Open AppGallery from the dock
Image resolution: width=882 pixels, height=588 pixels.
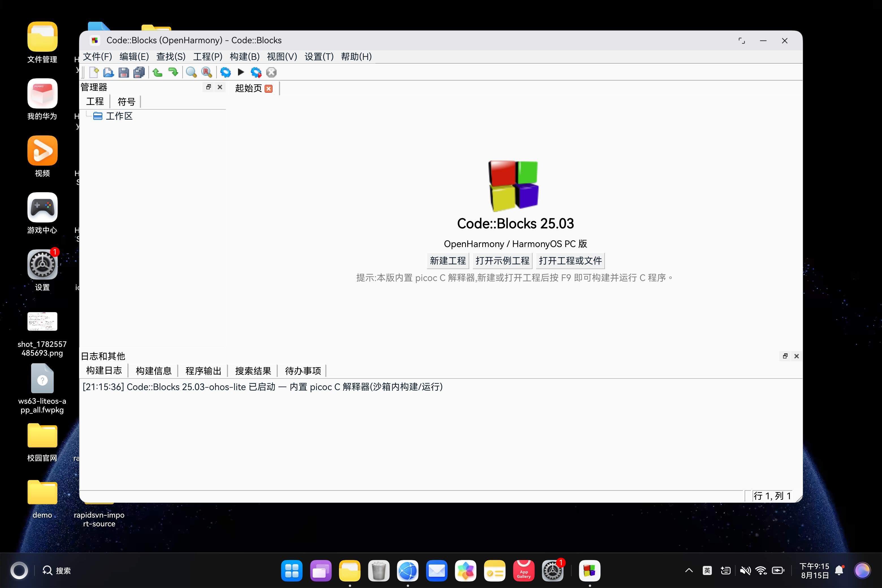[x=524, y=571]
